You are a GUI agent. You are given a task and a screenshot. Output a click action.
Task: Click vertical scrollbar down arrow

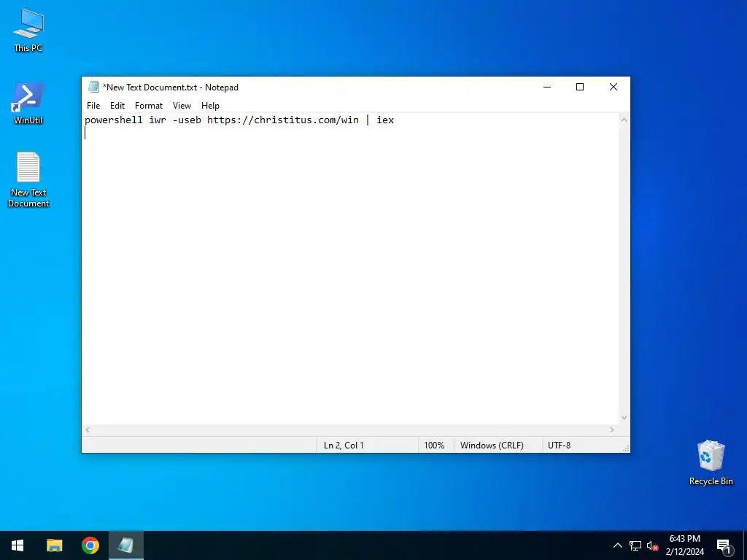tap(624, 418)
